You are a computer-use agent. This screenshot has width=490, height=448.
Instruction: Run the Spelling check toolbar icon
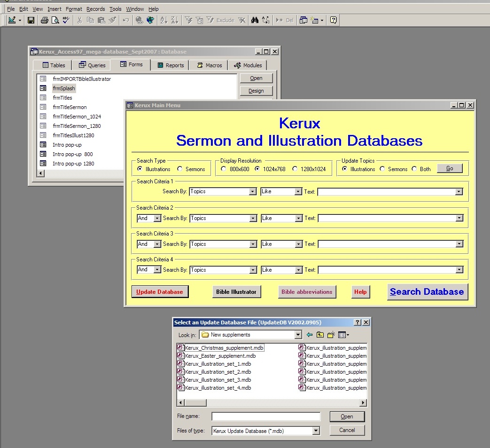click(66, 20)
